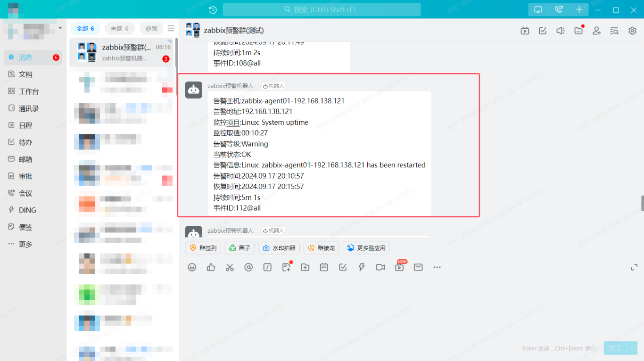Open the 消息 messages tab
644x361 pixels.
(x=33, y=57)
